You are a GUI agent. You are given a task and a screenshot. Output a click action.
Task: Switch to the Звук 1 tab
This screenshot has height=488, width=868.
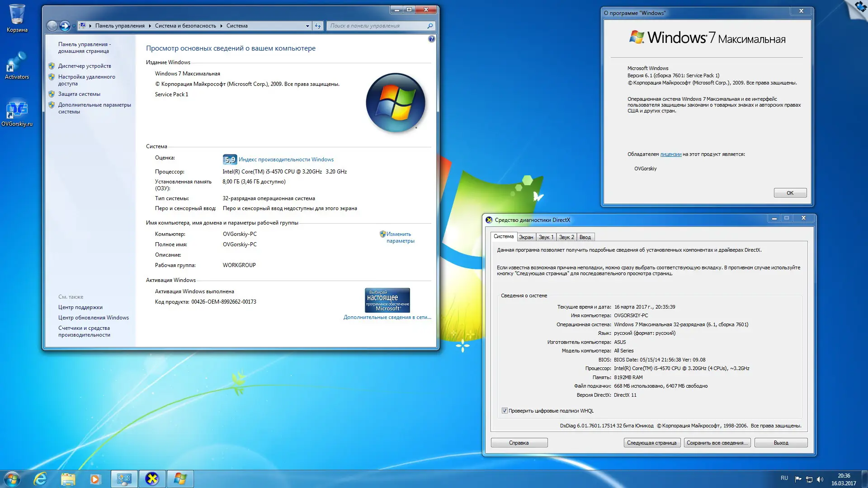point(546,237)
